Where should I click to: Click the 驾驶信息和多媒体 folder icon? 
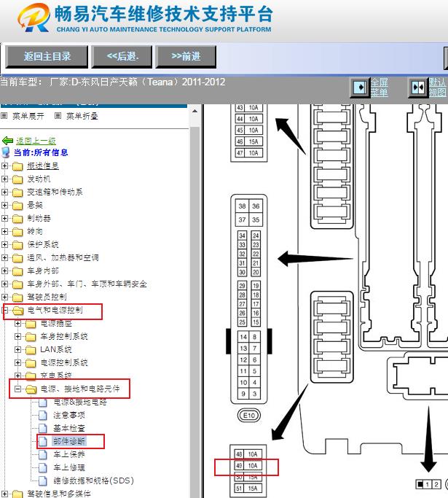17,494
